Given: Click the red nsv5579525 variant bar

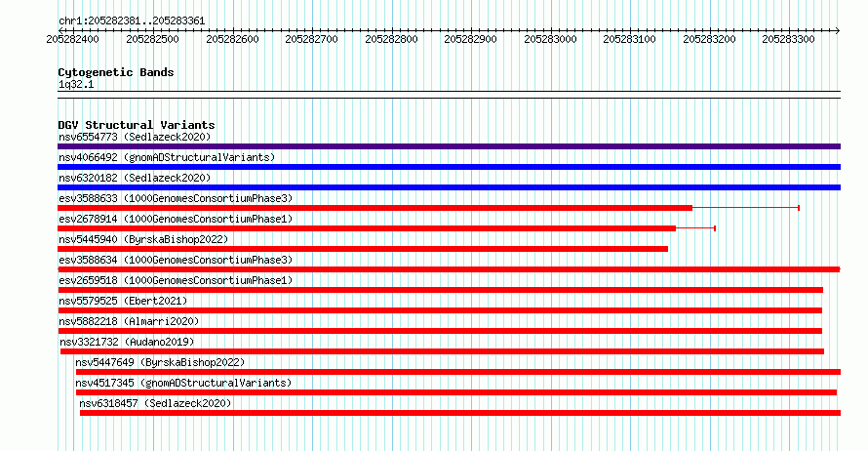Looking at the screenshot, I should coord(440,310).
